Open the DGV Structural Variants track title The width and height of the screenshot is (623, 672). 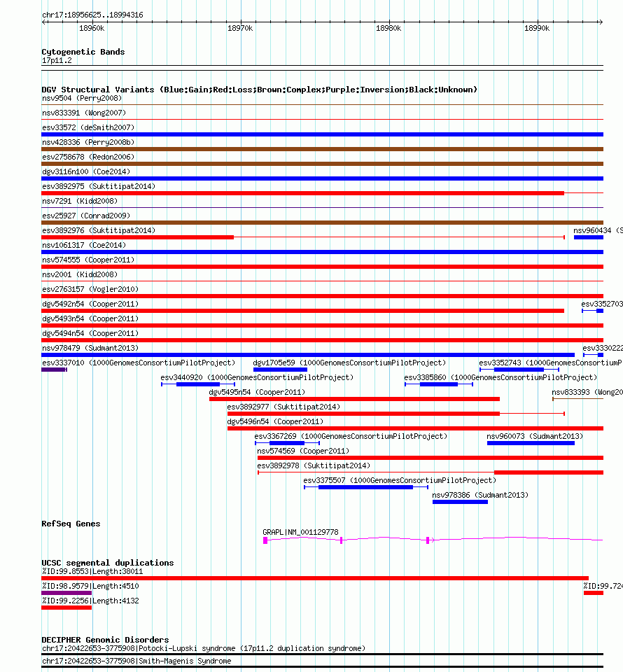tap(259, 90)
